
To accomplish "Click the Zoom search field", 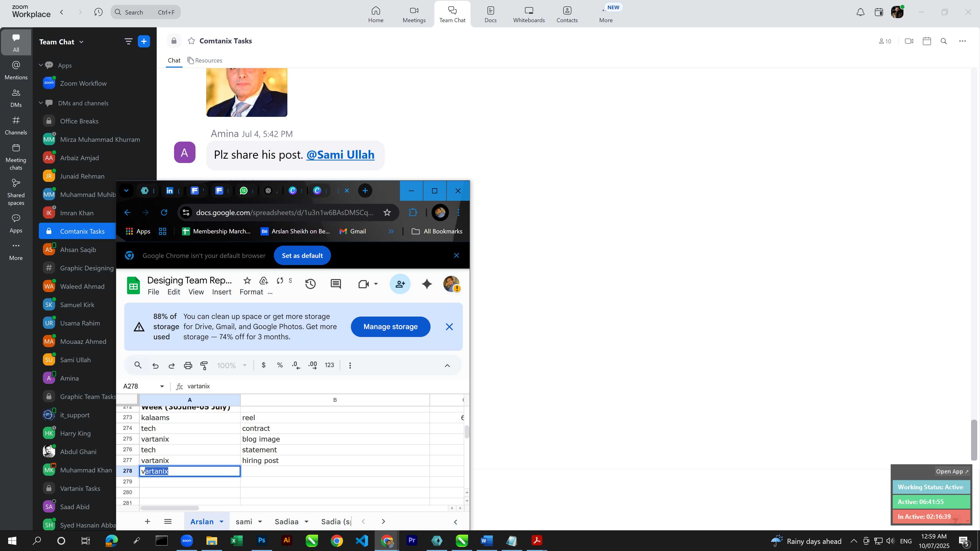I will 145,12.
